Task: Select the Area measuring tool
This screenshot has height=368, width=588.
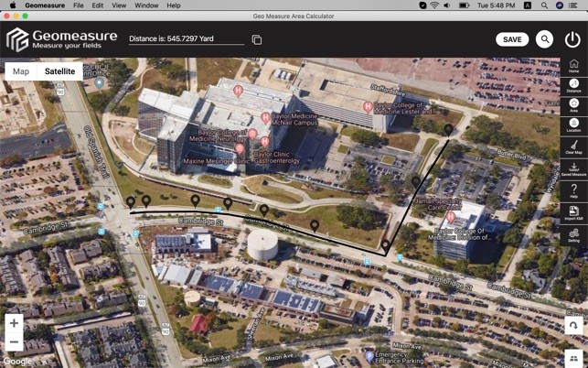Action: click(x=573, y=106)
